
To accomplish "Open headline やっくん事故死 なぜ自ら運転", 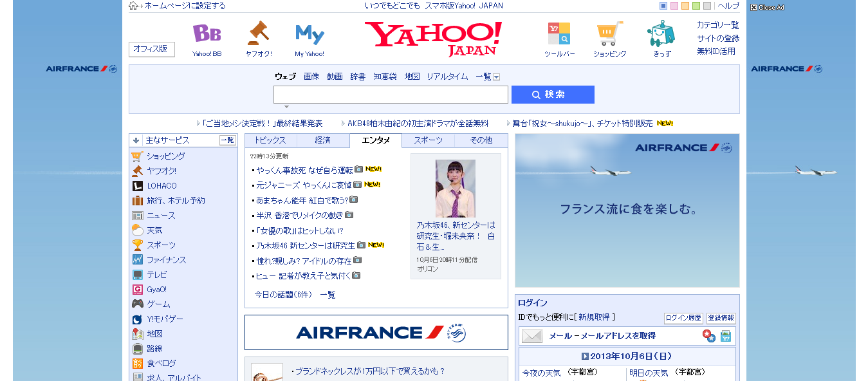I will tap(304, 170).
